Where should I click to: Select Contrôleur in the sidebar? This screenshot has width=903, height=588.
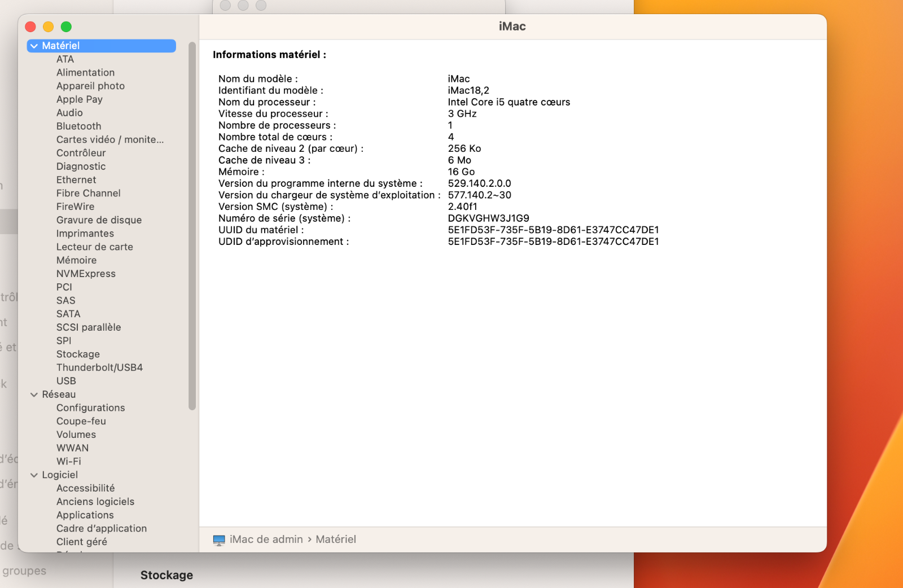coord(81,153)
